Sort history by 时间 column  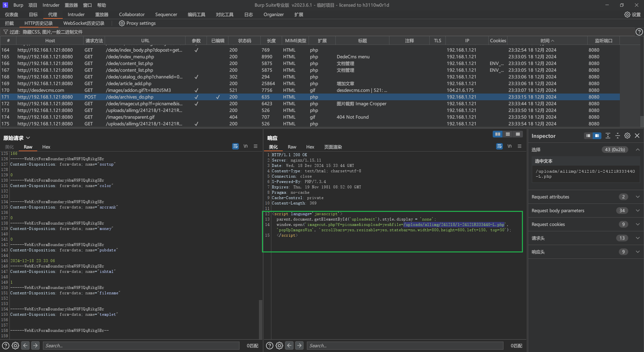coord(547,41)
